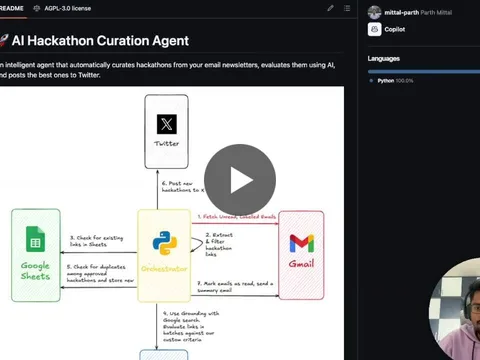Viewport: 480px width, 360px height.
Task: Click the Gmail logo in diagram
Action: 302,243
